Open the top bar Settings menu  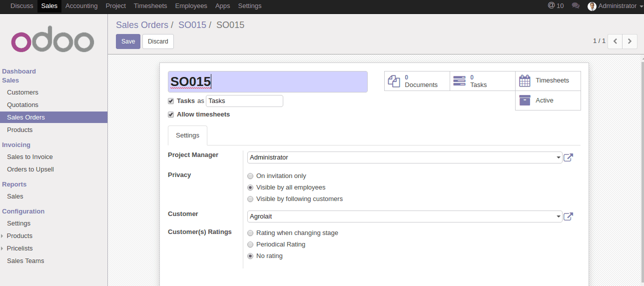coord(250,6)
